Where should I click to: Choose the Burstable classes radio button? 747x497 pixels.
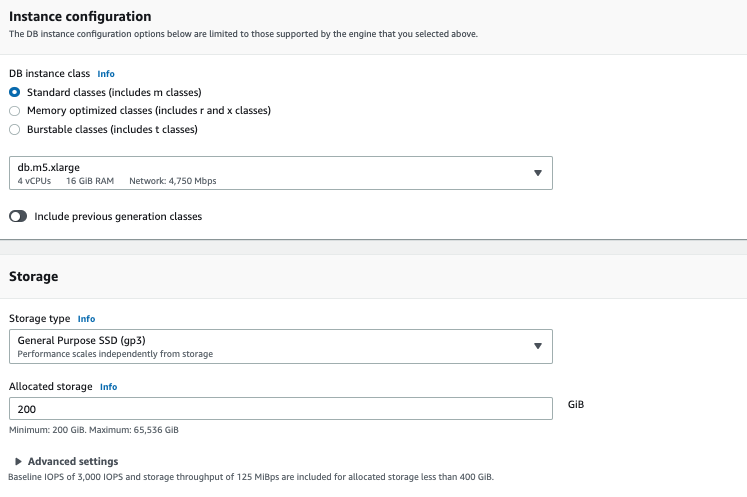click(14, 129)
